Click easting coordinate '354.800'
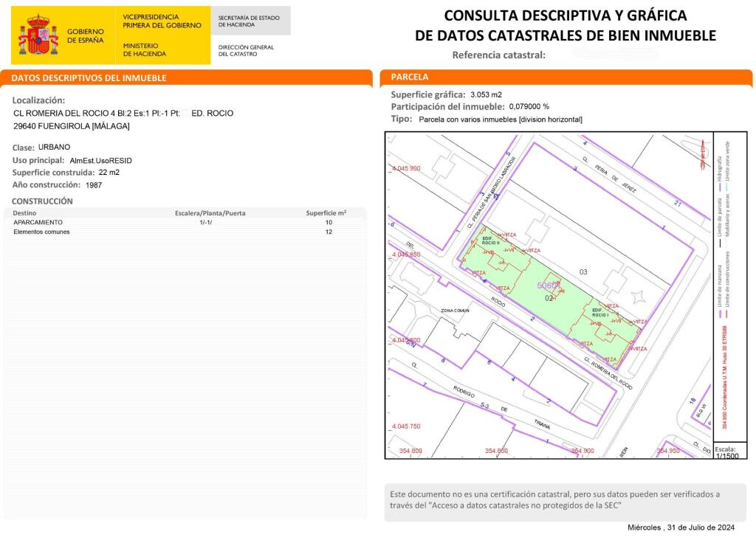756x540 pixels. 410,451
